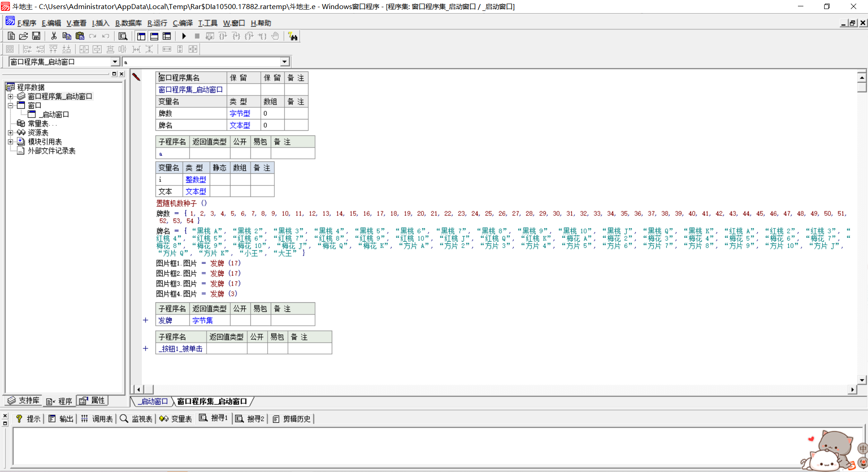Toggle the left work panel view button
Viewport: 868px width, 472px height.
(141, 36)
